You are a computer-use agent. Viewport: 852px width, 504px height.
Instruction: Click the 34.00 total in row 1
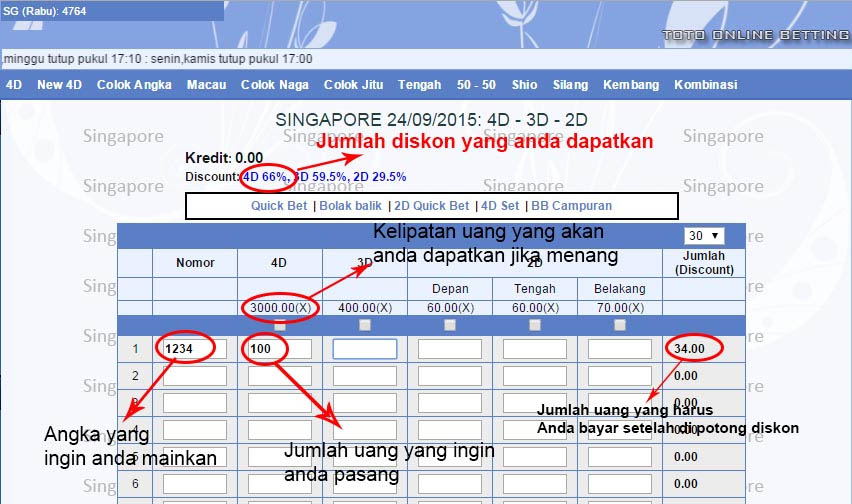(x=689, y=349)
